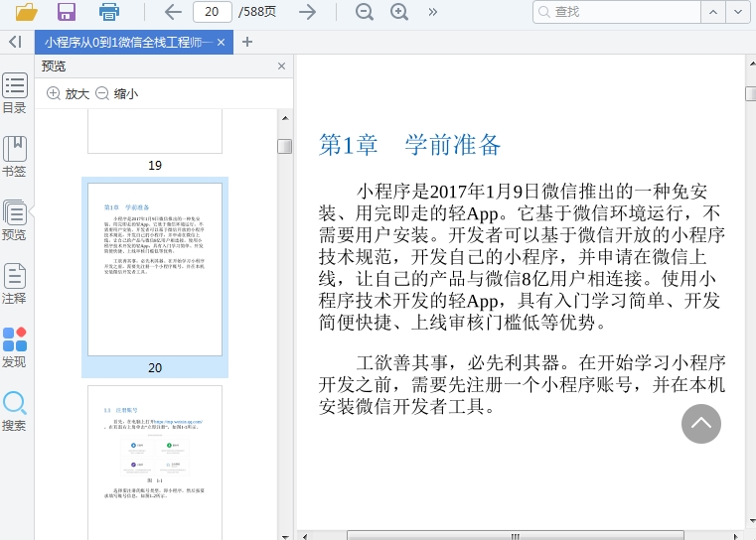Go to the next page with the right arrow
The height and width of the screenshot is (540, 756).
[x=307, y=12]
